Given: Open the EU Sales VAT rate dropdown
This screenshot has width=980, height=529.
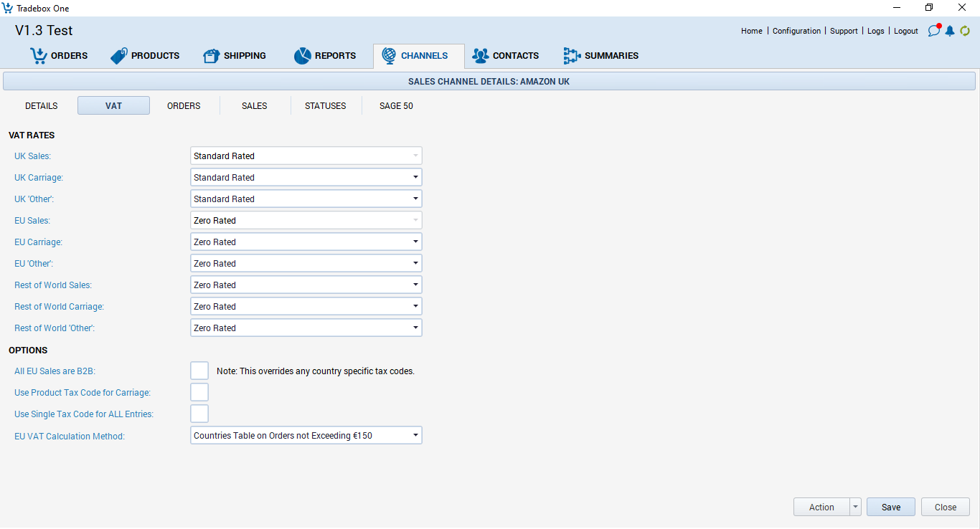Looking at the screenshot, I should click(306, 220).
